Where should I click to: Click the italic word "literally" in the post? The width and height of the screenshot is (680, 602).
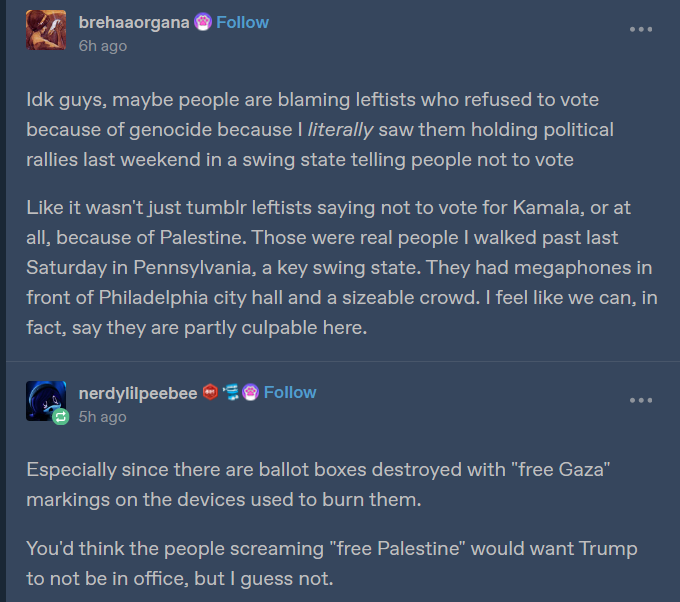point(342,130)
